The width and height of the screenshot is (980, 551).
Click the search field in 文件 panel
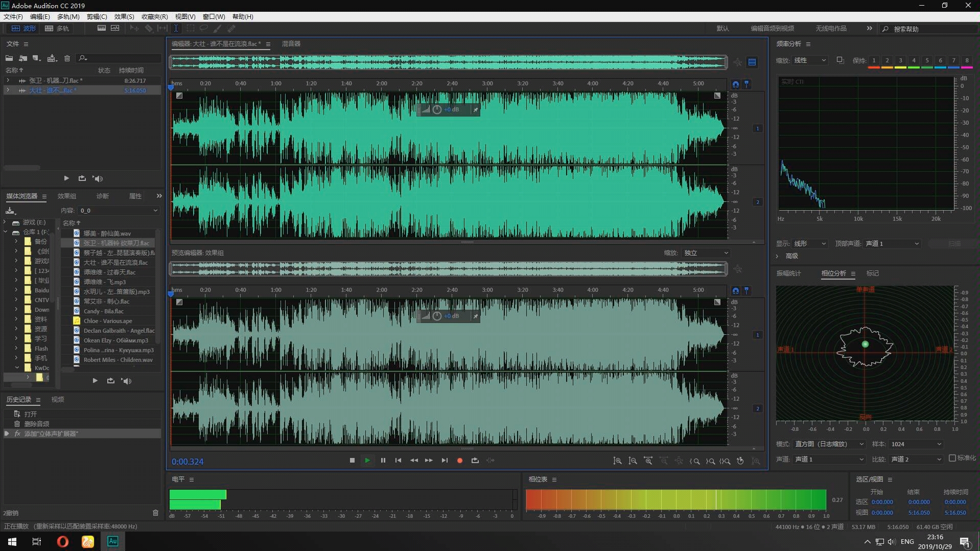[119, 58]
